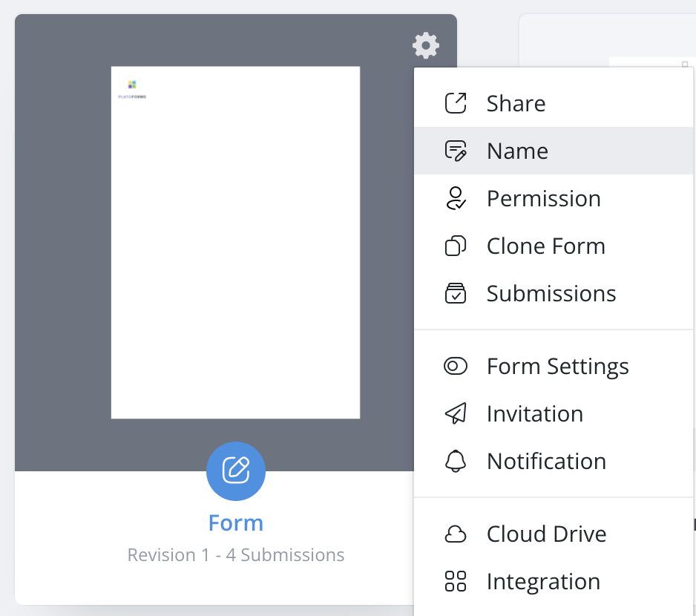Click the Notification bell icon
This screenshot has height=616, width=696.
[456, 461]
